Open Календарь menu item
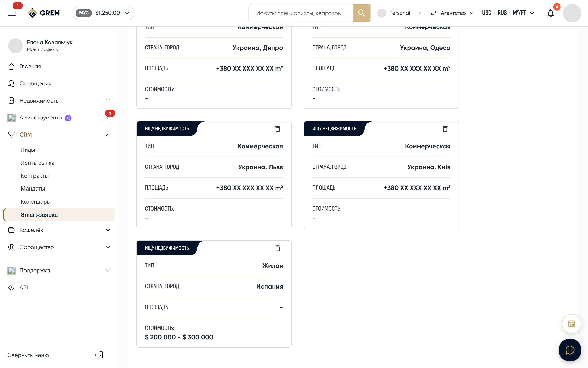This screenshot has width=588, height=368. 35,202
